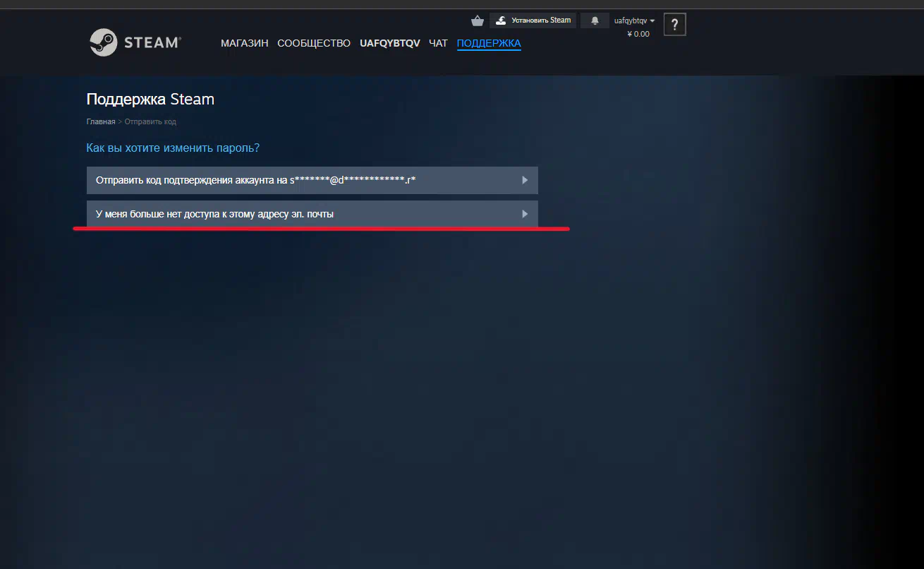The width and height of the screenshot is (924, 569).
Task: Open the СООБЩЕСТВО menu
Action: tap(313, 43)
